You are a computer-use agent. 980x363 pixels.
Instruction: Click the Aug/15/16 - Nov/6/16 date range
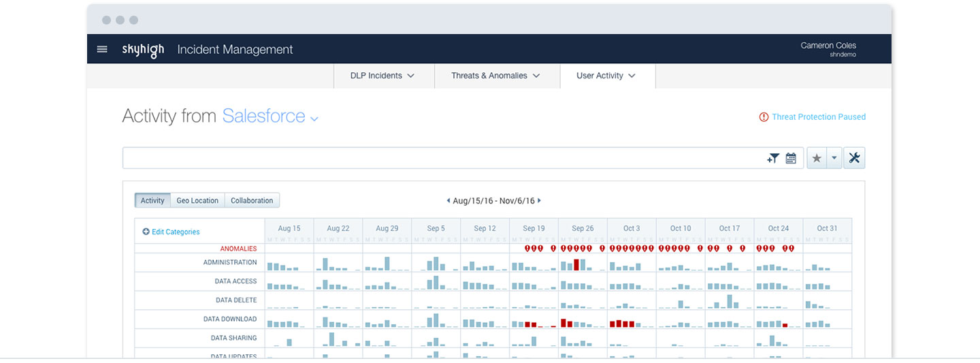coord(493,201)
